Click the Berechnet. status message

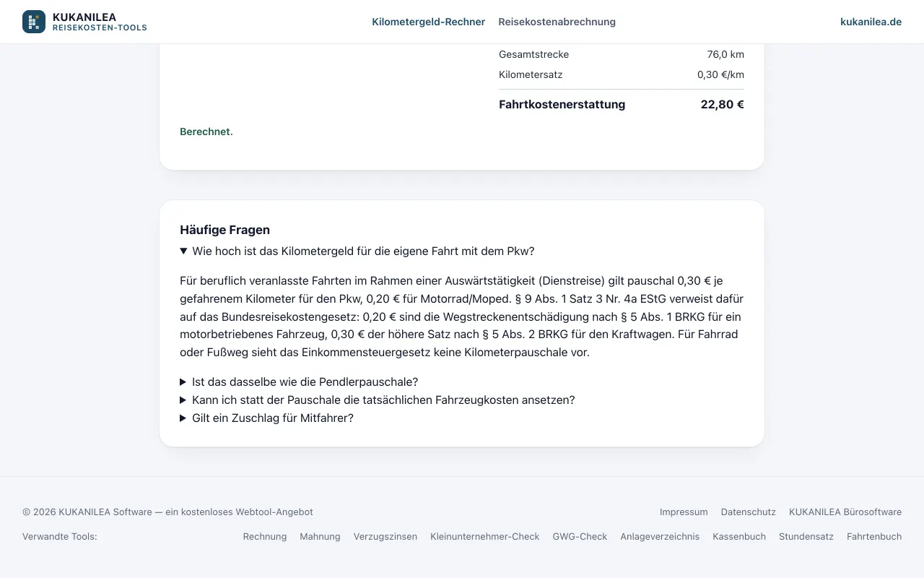[206, 131]
